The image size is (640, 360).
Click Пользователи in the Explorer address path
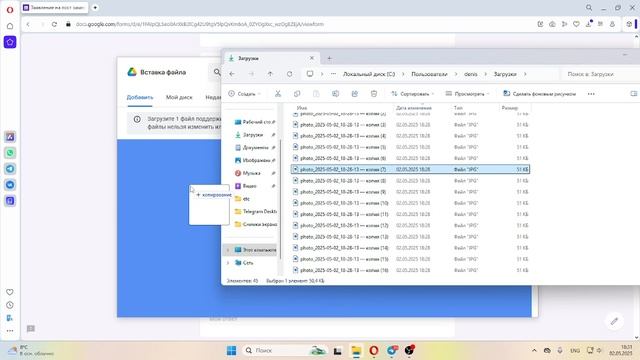(x=429, y=74)
